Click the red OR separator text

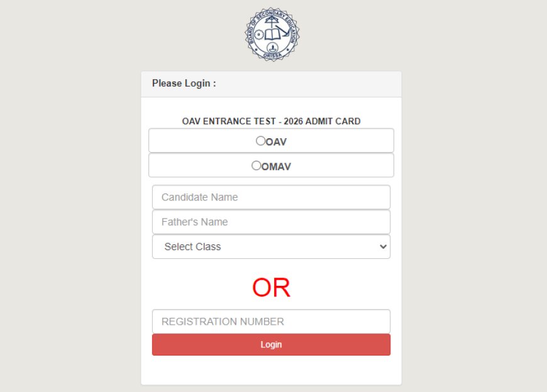271,287
